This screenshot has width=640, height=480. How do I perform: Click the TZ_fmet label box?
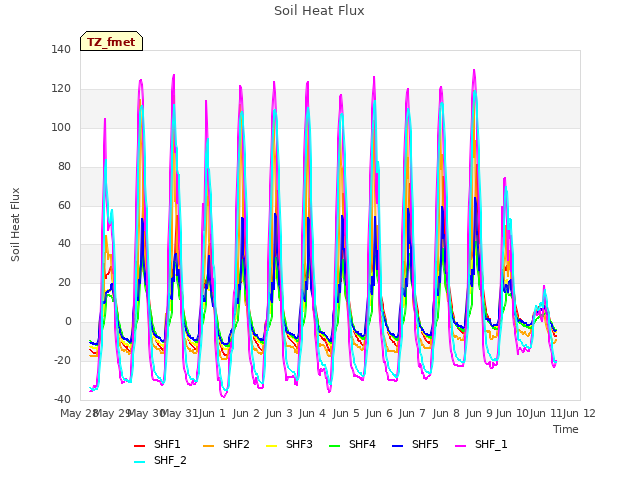coord(111,41)
